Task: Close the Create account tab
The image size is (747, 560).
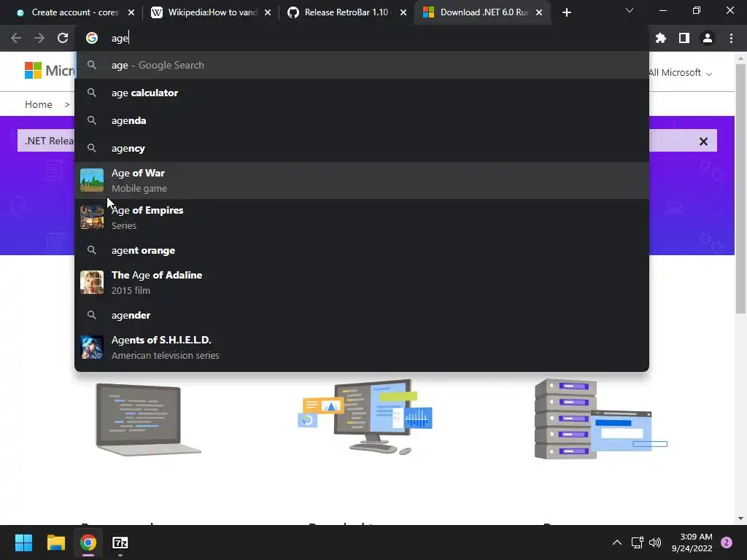Action: (x=131, y=13)
